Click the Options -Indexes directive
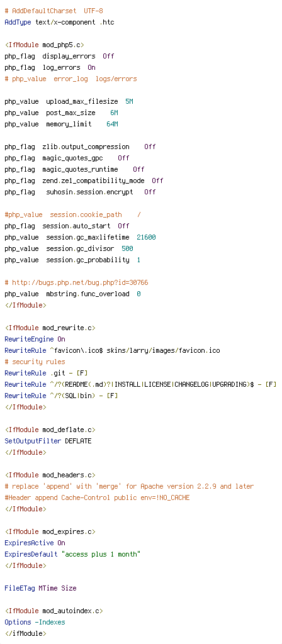 point(35,622)
